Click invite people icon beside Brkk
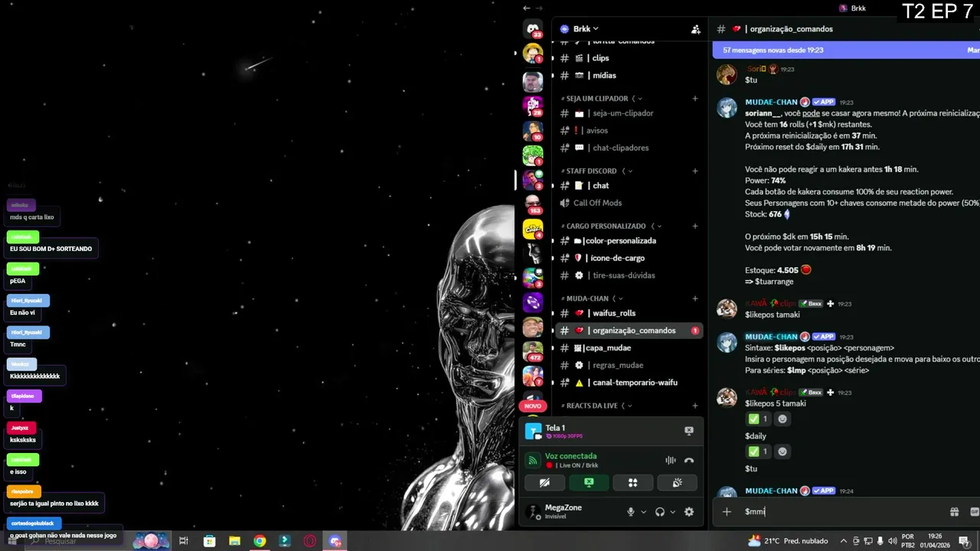The width and height of the screenshot is (980, 551). click(695, 29)
